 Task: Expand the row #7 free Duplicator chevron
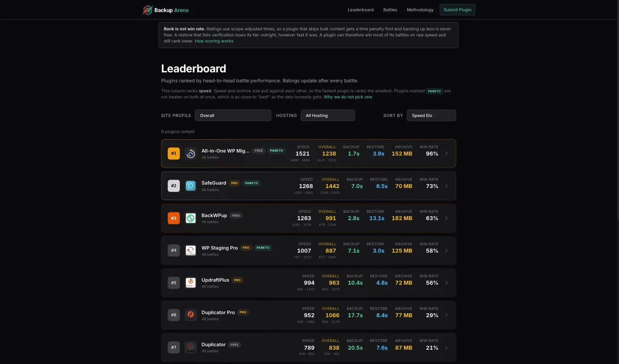pos(446,347)
